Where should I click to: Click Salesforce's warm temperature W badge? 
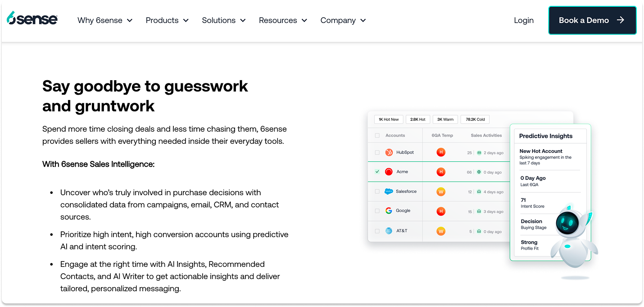[441, 192]
